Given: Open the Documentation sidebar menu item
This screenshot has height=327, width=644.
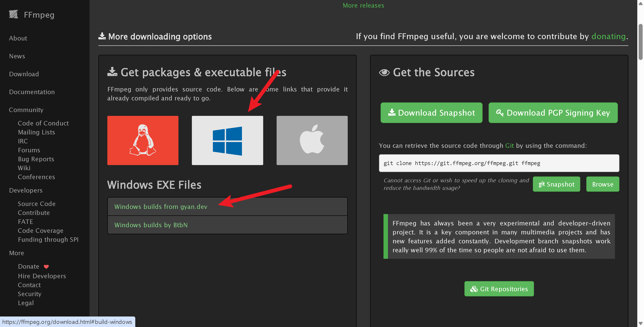Looking at the screenshot, I should coord(32,92).
